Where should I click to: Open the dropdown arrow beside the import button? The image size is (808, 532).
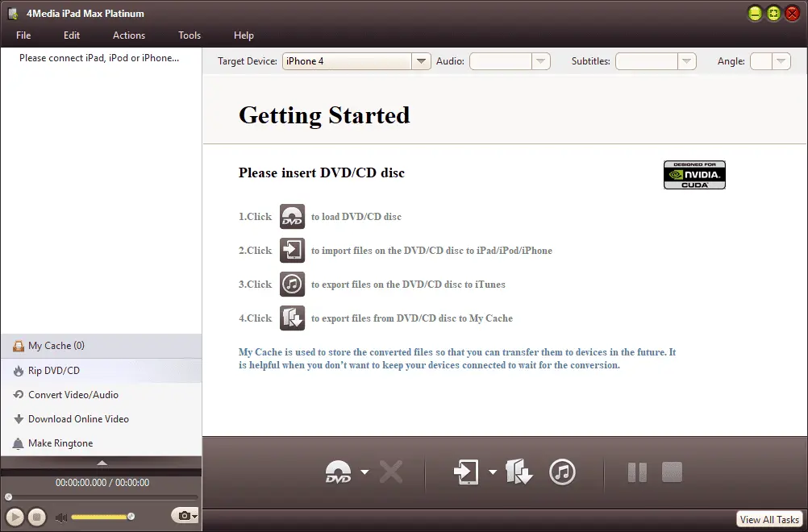click(493, 472)
